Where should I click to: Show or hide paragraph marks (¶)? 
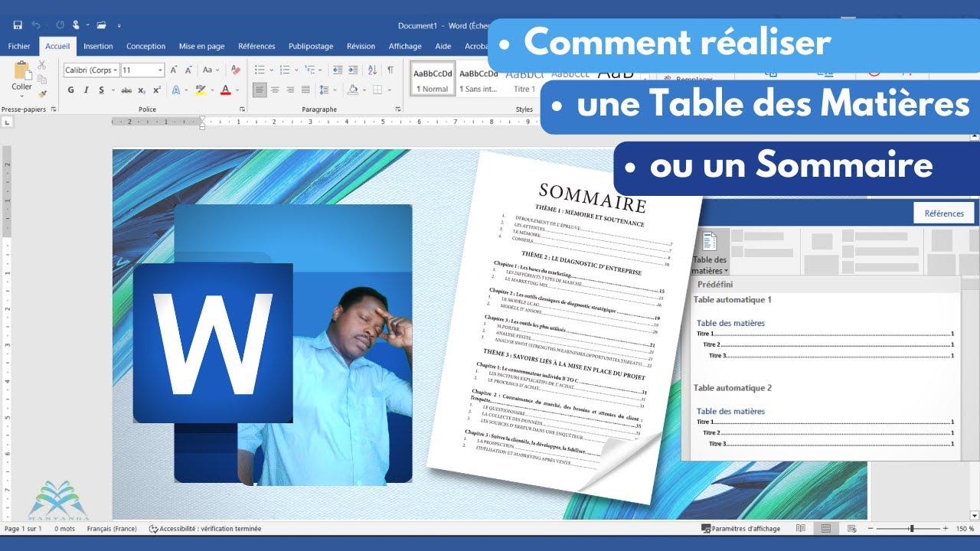tap(390, 70)
